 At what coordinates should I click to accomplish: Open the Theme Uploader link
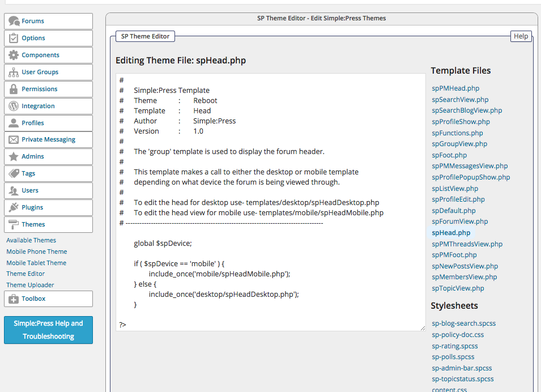[x=30, y=285]
